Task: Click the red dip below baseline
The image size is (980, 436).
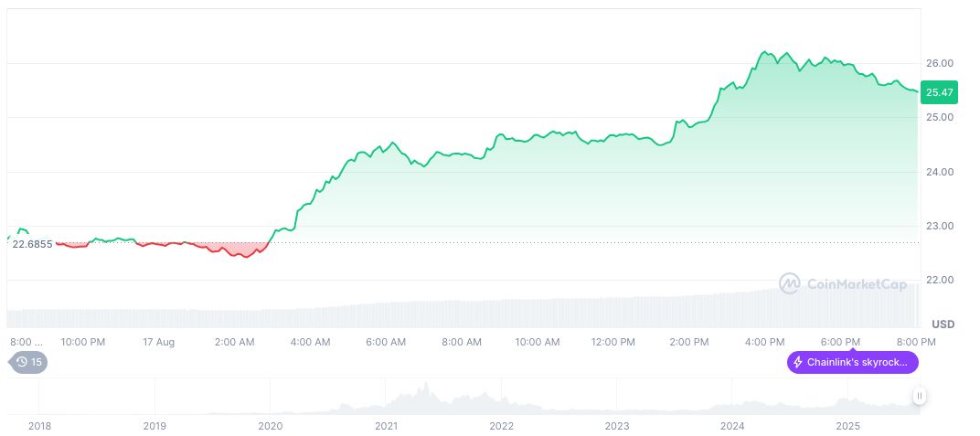Action: [243, 252]
